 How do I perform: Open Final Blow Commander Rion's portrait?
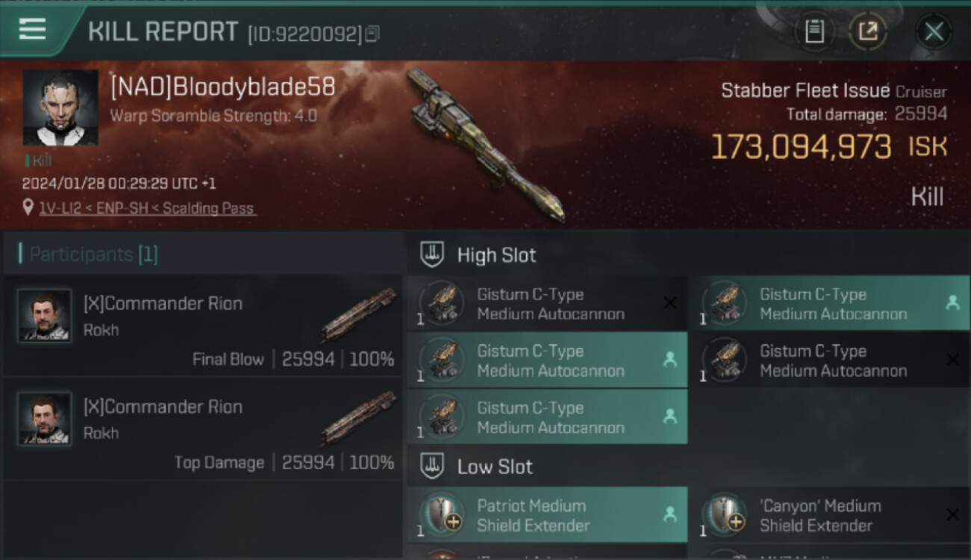[x=45, y=316]
